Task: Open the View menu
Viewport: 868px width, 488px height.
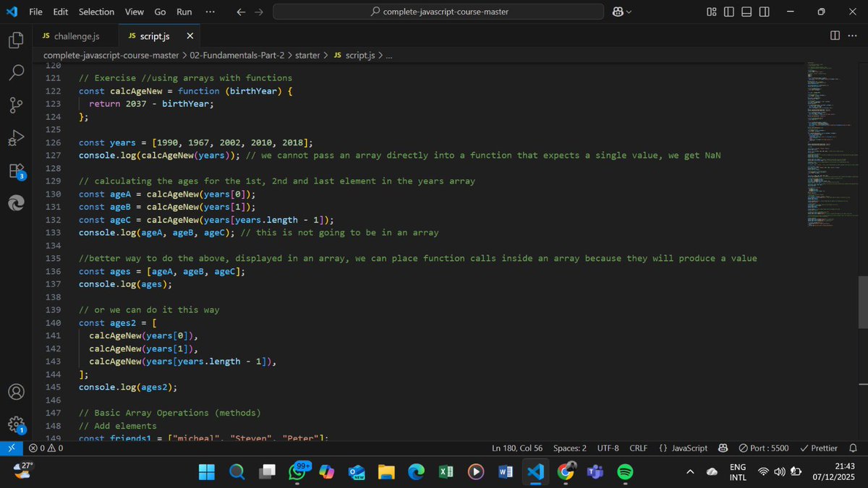Action: pos(134,12)
